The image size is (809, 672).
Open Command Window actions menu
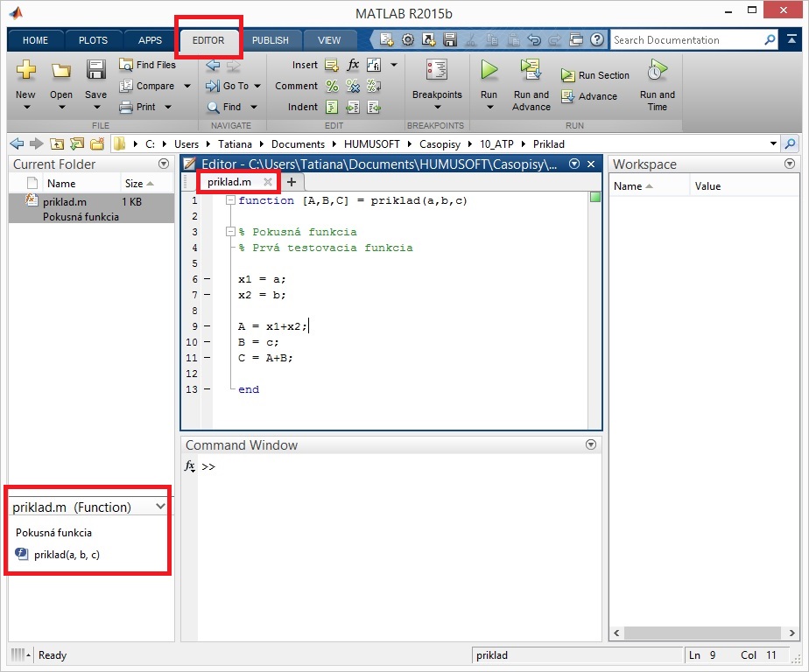(591, 444)
